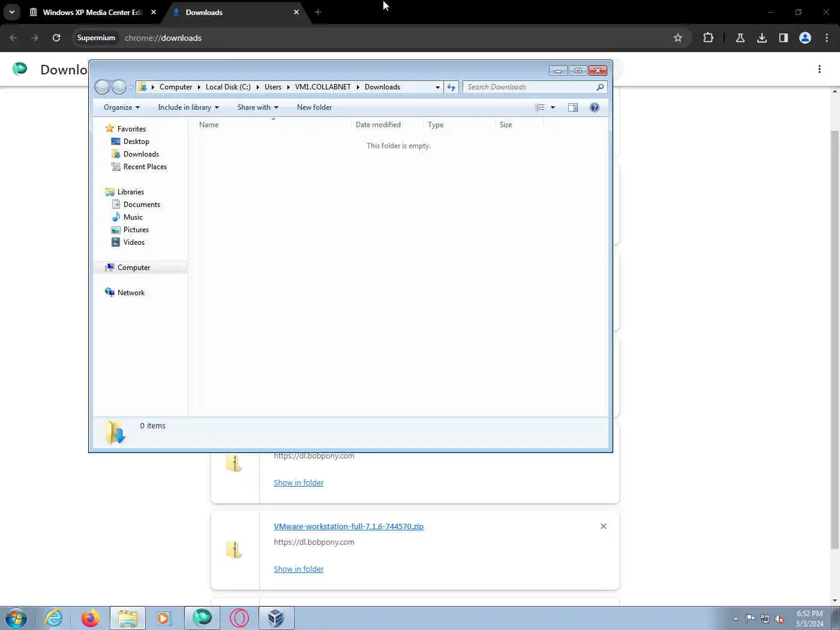Open the Chrome Labs flask icon
The image size is (840, 630).
740,38
